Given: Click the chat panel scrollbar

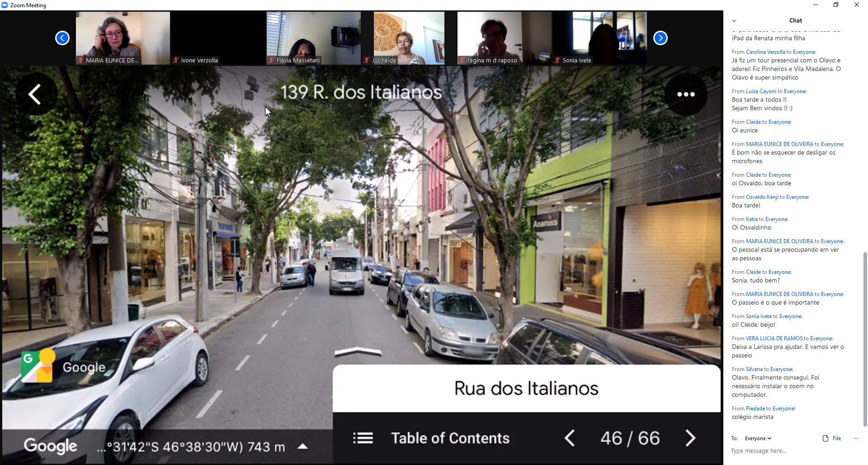Looking at the screenshot, I should point(865,339).
